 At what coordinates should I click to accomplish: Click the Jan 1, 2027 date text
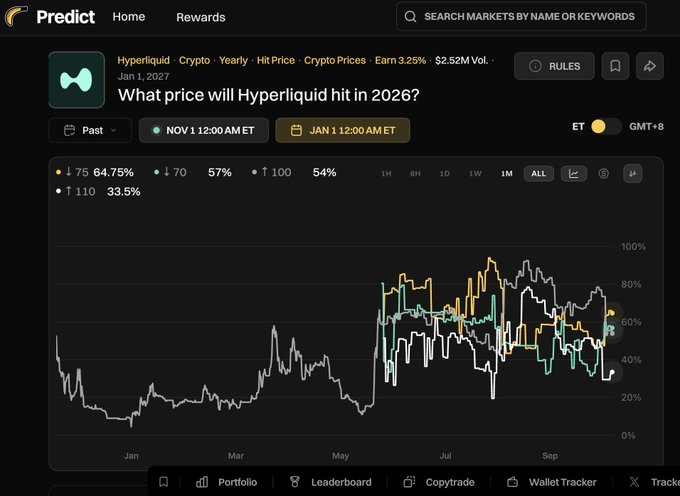[x=144, y=77]
